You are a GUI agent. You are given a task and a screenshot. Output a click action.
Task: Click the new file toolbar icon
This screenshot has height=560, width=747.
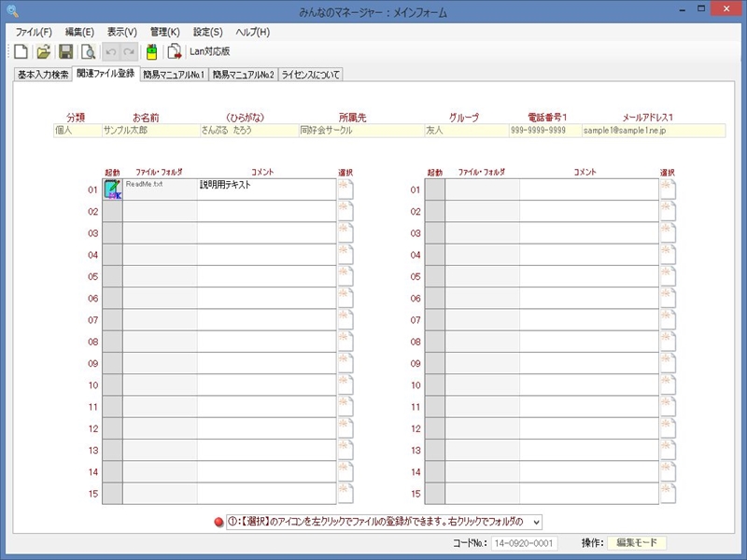pyautogui.click(x=21, y=51)
